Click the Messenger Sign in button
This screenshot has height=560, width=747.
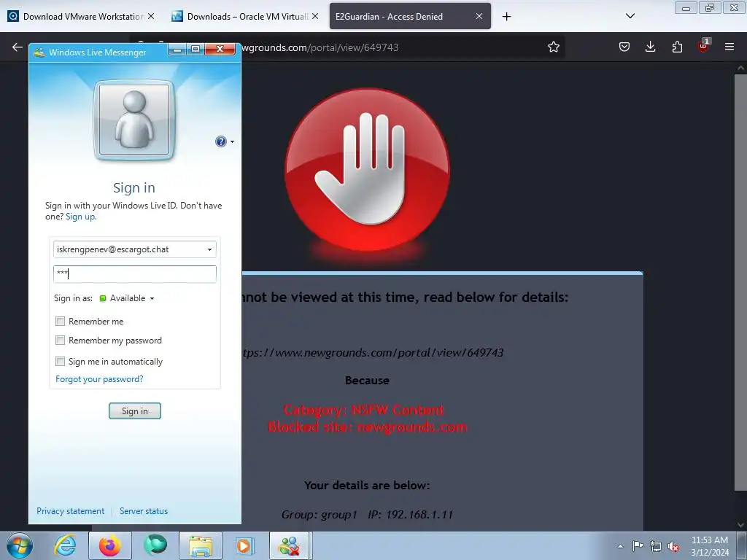(x=135, y=411)
